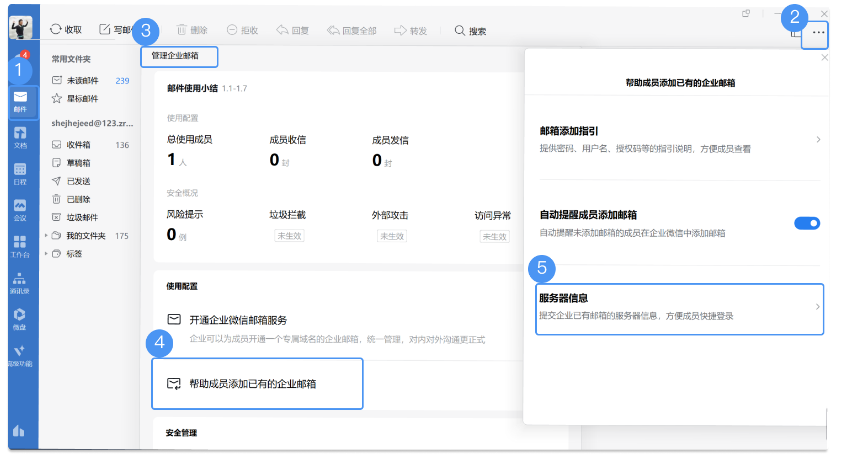Open 邮箱添加指引 via its chevron arrow

coord(818,139)
